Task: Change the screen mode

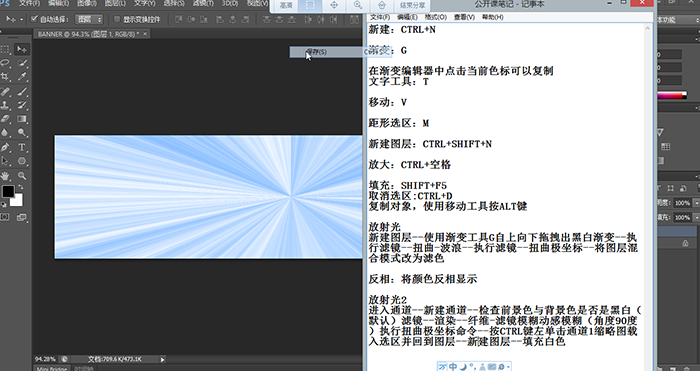Action: click(21, 217)
